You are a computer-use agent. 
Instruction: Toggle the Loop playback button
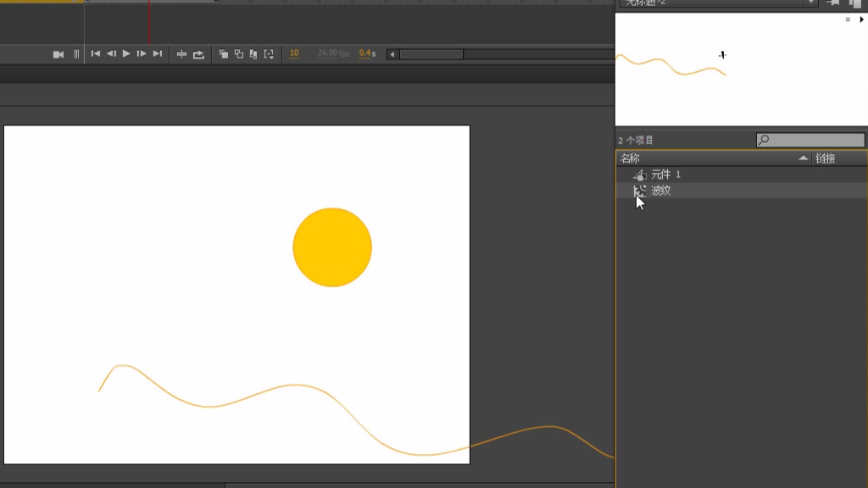(x=198, y=54)
